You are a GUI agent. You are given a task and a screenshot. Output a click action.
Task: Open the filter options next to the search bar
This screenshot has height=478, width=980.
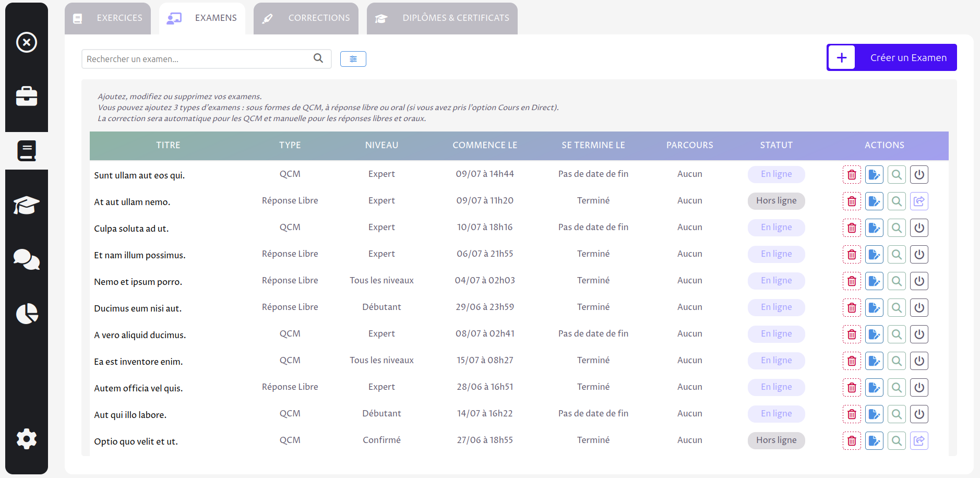(x=353, y=58)
